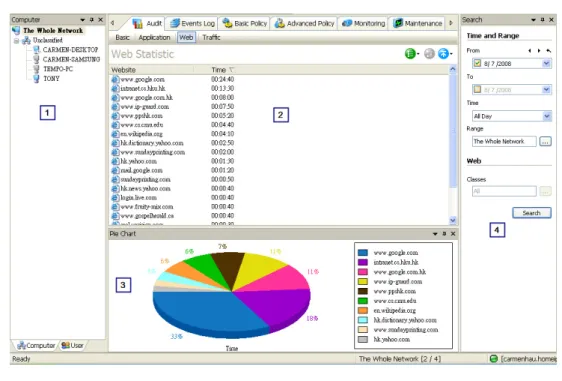Click the Classes input field
Screen dimensions: 562x381
504,191
